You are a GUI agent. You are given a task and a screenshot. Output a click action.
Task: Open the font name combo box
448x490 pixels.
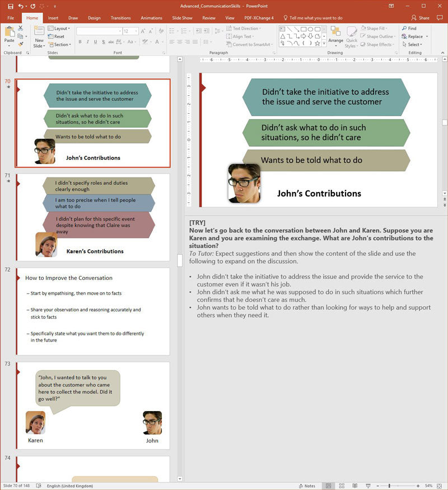click(x=99, y=31)
